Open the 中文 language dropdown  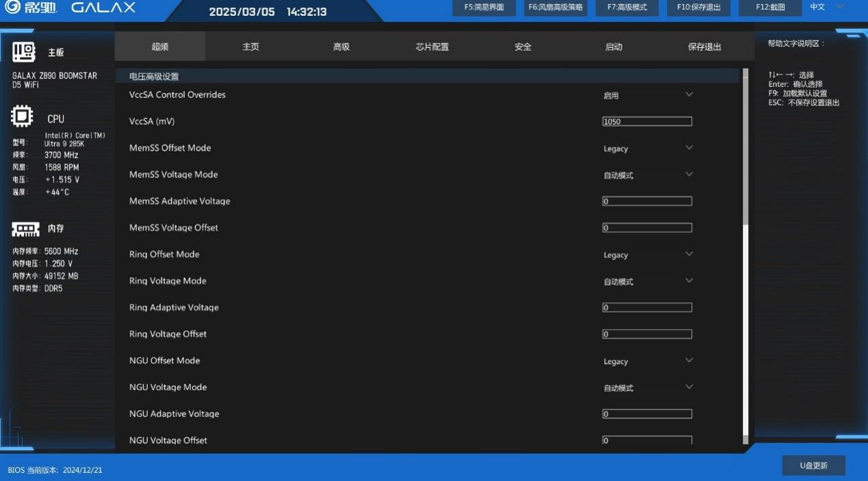coord(827,7)
